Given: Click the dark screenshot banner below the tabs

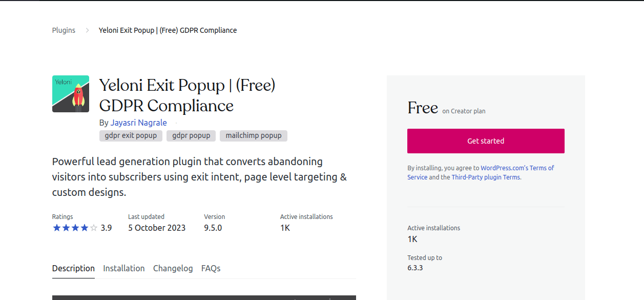Looking at the screenshot, I should (x=203, y=297).
